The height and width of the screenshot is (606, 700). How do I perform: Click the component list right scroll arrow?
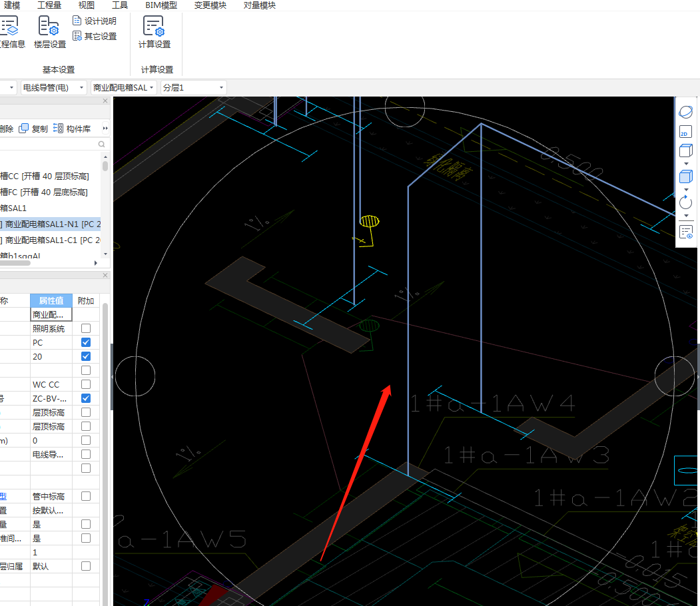tap(95, 263)
